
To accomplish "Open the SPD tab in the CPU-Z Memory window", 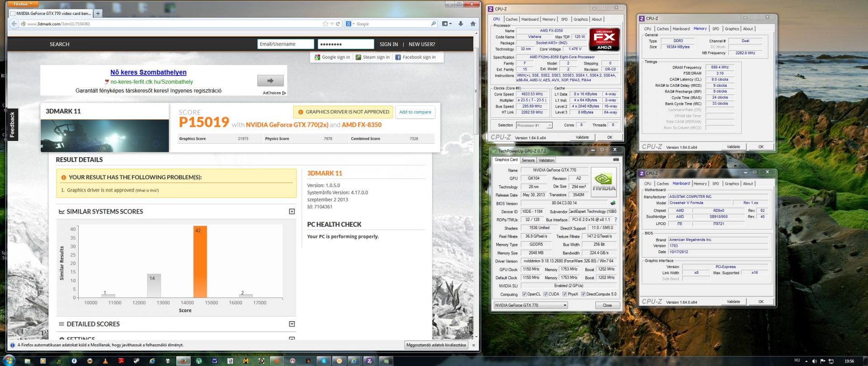I will point(716,29).
